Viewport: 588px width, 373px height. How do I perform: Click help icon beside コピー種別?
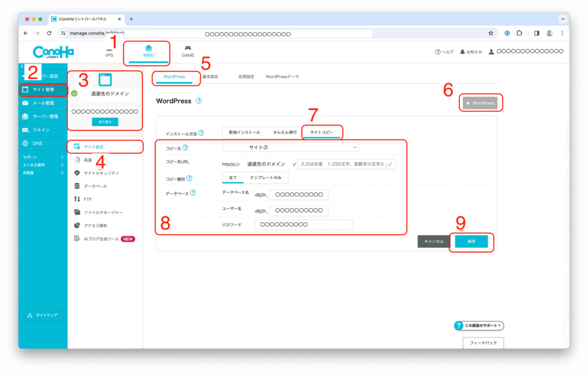pyautogui.click(x=189, y=178)
